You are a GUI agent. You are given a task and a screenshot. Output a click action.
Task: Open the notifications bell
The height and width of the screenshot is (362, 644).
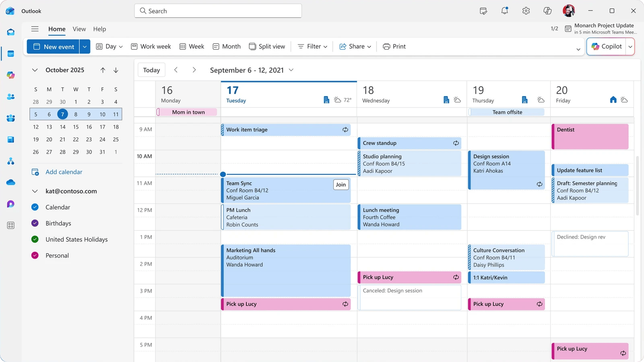(x=505, y=11)
